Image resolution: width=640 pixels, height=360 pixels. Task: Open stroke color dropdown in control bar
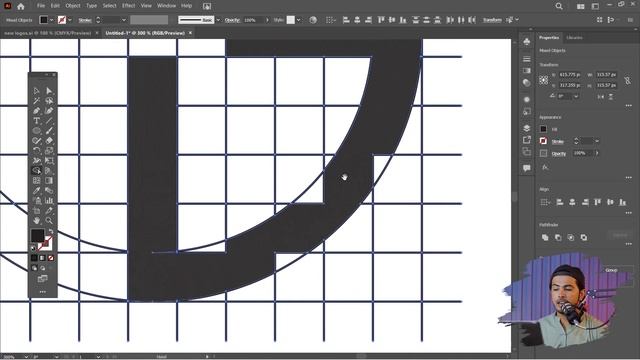coord(70,20)
